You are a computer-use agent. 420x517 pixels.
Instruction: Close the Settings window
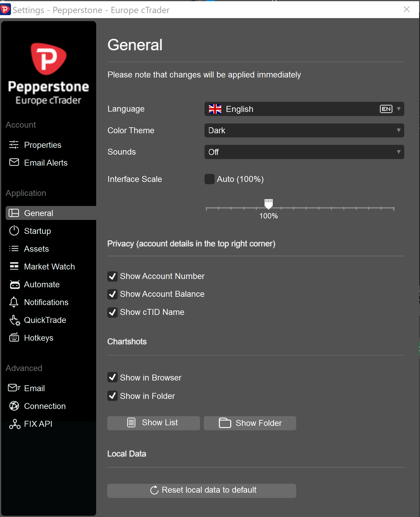pyautogui.click(x=407, y=9)
